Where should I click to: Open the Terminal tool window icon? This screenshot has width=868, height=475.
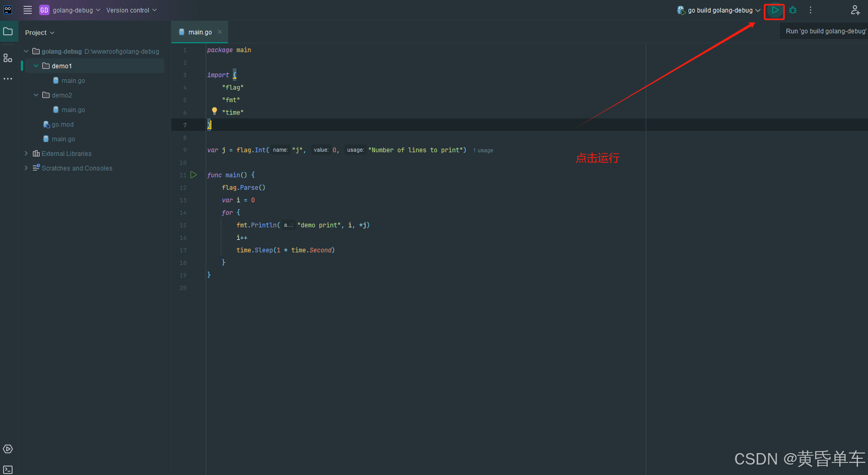pyautogui.click(x=8, y=470)
